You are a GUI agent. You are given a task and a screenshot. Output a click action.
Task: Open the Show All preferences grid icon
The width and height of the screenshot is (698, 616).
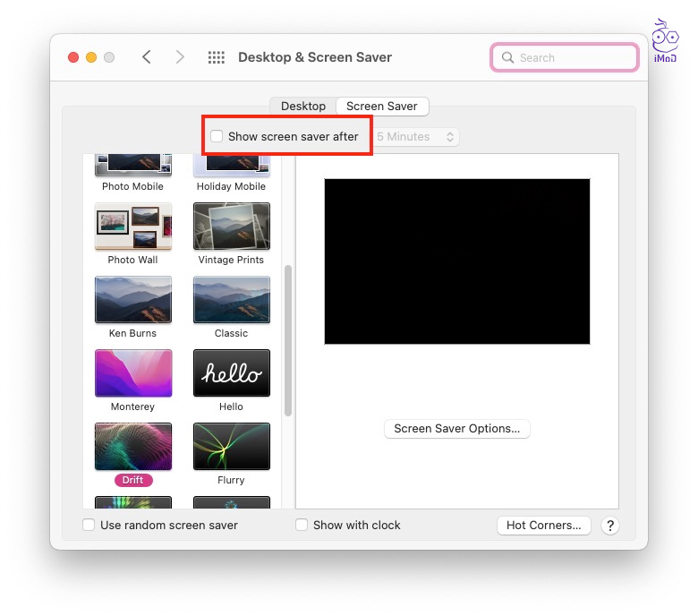click(216, 57)
